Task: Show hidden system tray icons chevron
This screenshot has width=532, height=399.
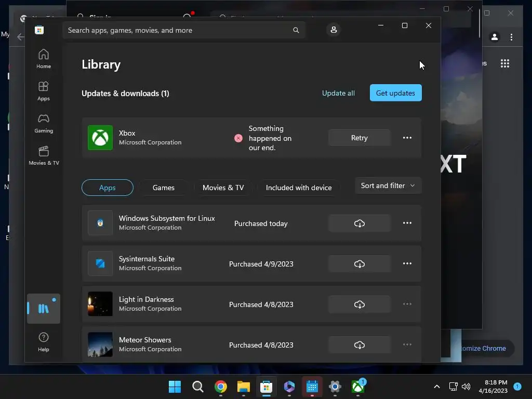Action: (437, 387)
